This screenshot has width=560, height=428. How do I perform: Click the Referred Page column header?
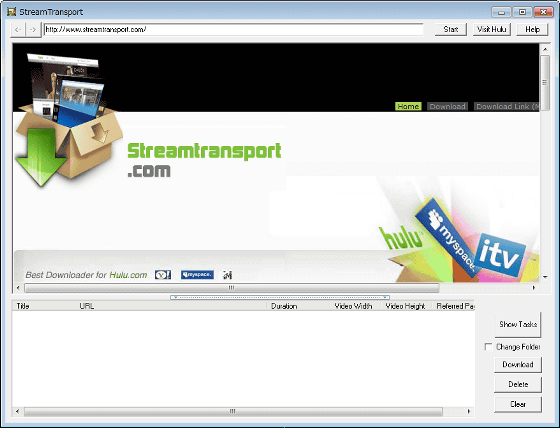coord(453,306)
